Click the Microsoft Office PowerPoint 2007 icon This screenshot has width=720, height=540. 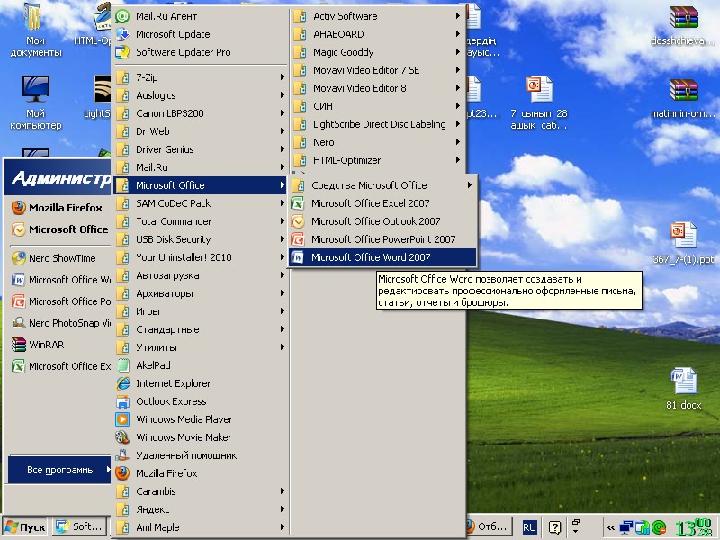[x=297, y=239]
